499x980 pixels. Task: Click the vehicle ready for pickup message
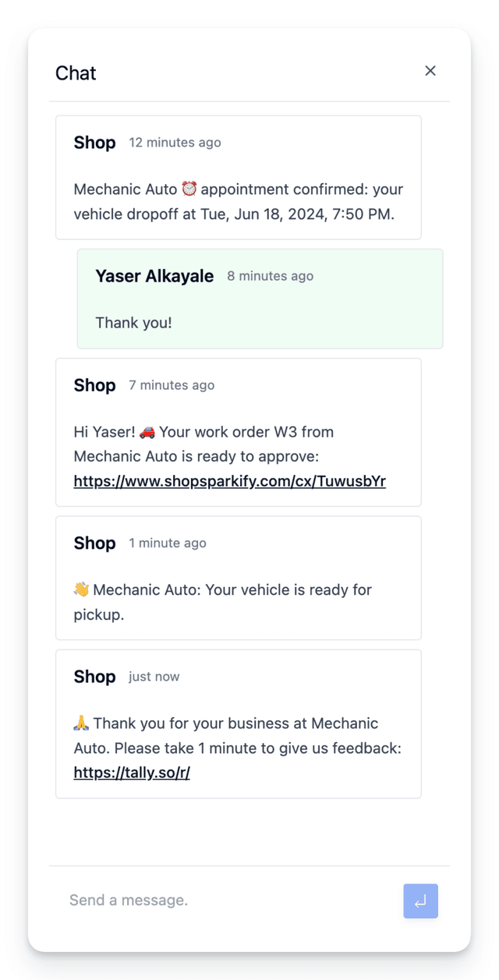coord(238,578)
